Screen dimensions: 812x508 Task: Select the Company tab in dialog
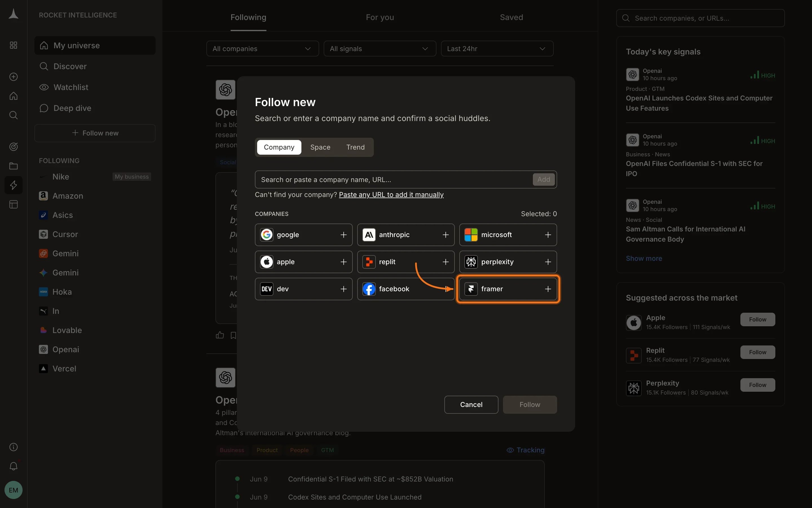click(279, 147)
